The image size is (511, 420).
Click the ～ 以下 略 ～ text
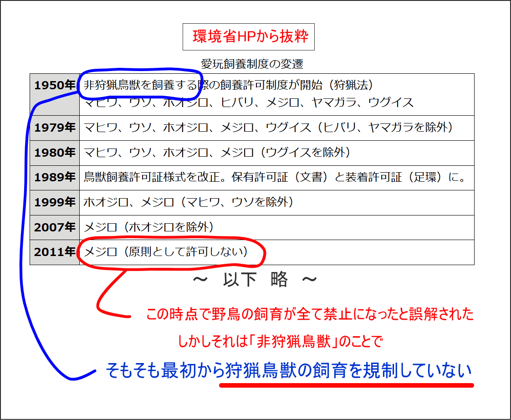pos(255,281)
